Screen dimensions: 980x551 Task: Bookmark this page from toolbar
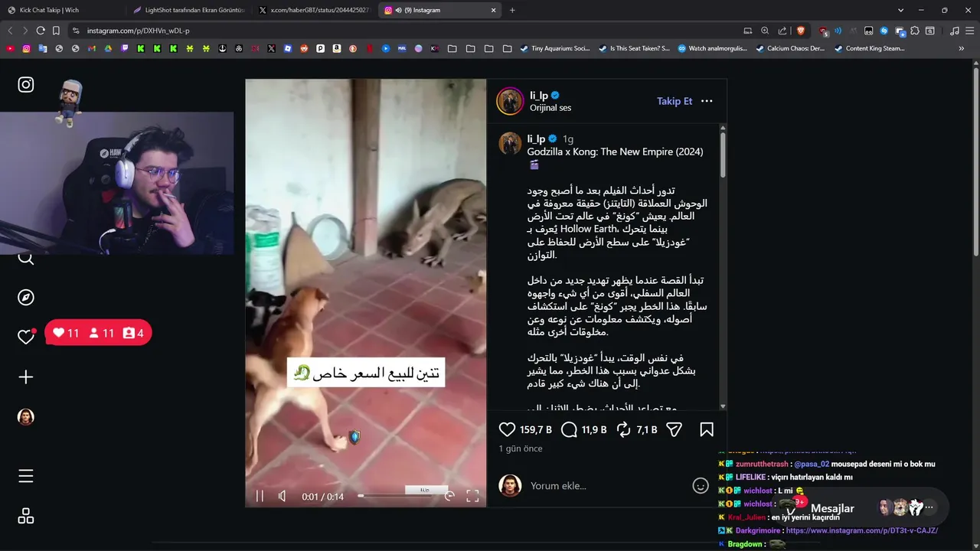(56, 31)
